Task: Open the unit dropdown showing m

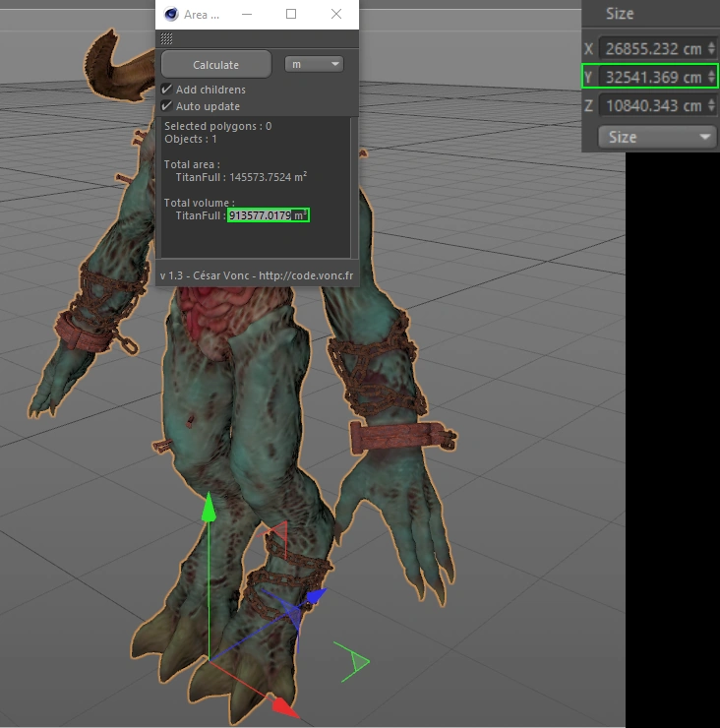Action: click(x=314, y=64)
